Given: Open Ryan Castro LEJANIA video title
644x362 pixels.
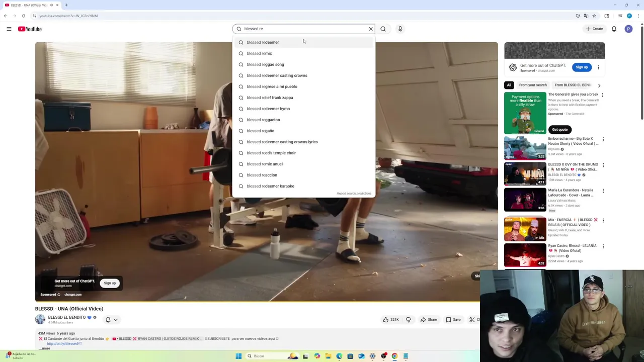Looking at the screenshot, I should pyautogui.click(x=572, y=248).
